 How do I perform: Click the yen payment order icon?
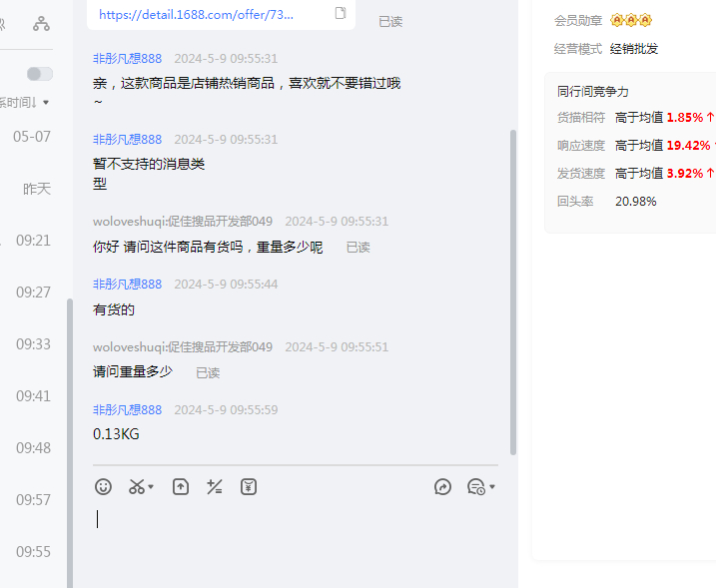pyautogui.click(x=249, y=487)
